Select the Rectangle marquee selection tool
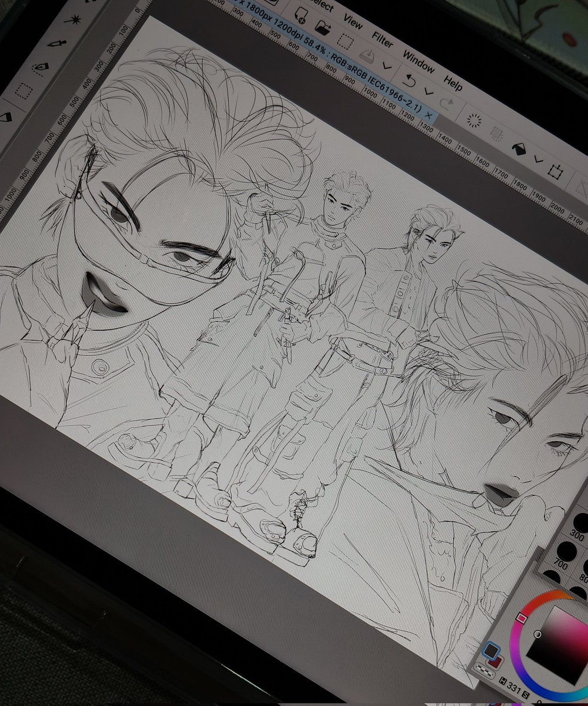Viewport: 588px width, 706px height. [24, 92]
